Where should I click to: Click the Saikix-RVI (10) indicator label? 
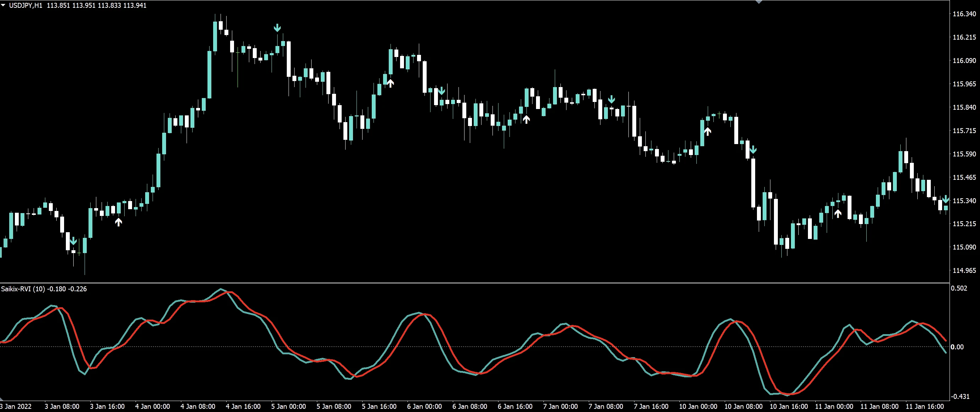(x=23, y=289)
